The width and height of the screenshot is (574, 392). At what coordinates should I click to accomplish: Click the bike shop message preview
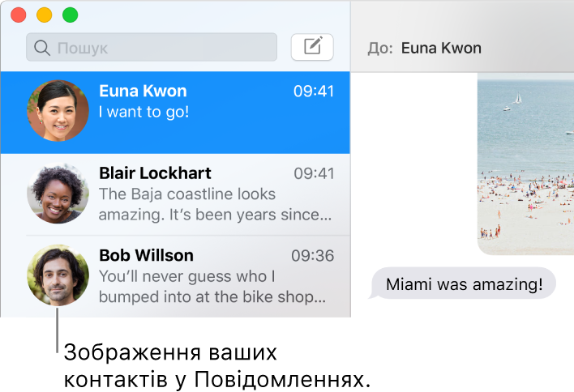point(212,287)
